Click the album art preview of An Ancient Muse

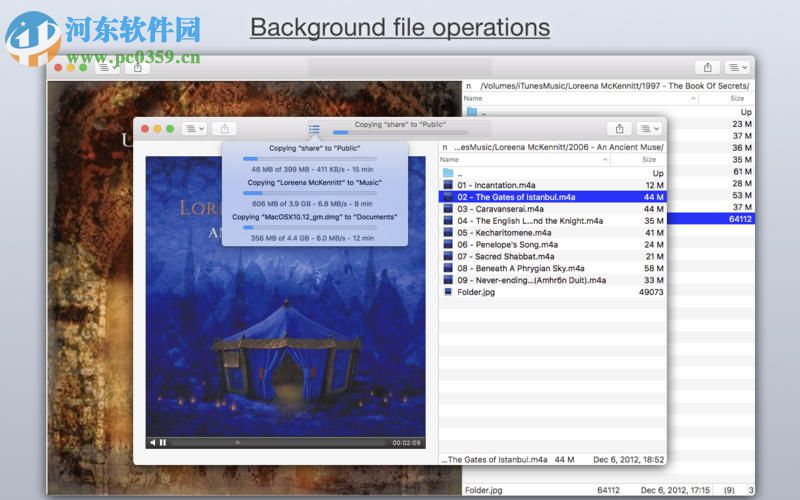coord(285,296)
